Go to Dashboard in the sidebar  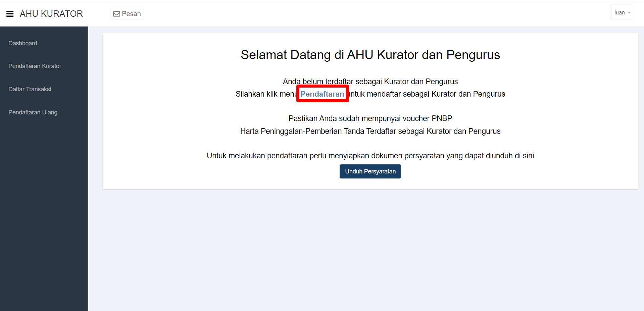pos(23,43)
